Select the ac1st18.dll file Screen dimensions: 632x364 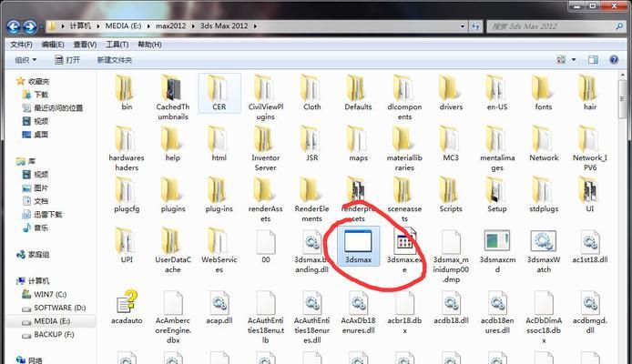click(x=590, y=246)
